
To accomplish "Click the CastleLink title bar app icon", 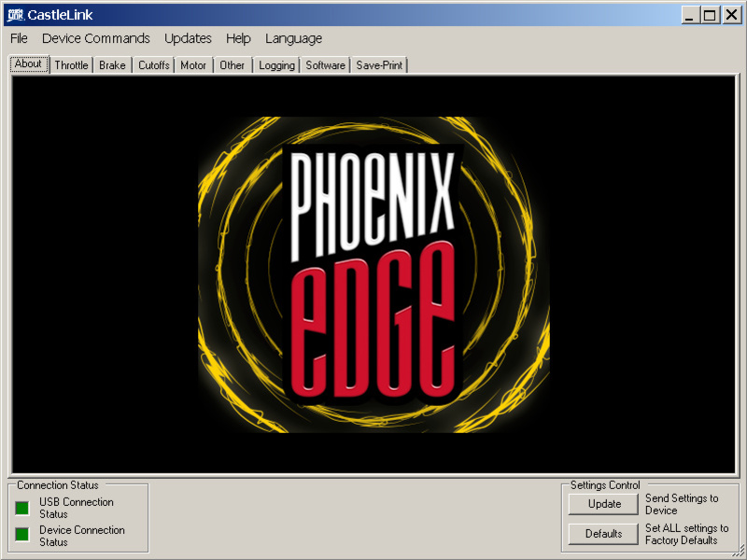I will [15, 15].
